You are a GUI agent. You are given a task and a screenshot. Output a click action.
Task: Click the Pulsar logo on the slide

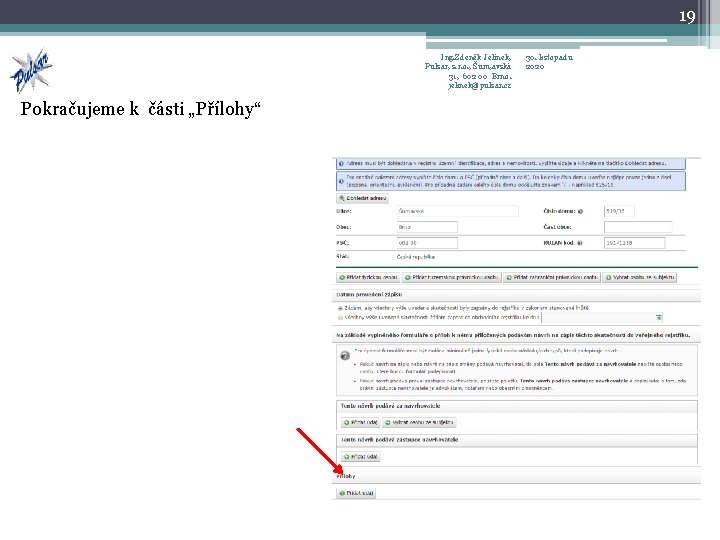tap(31, 71)
